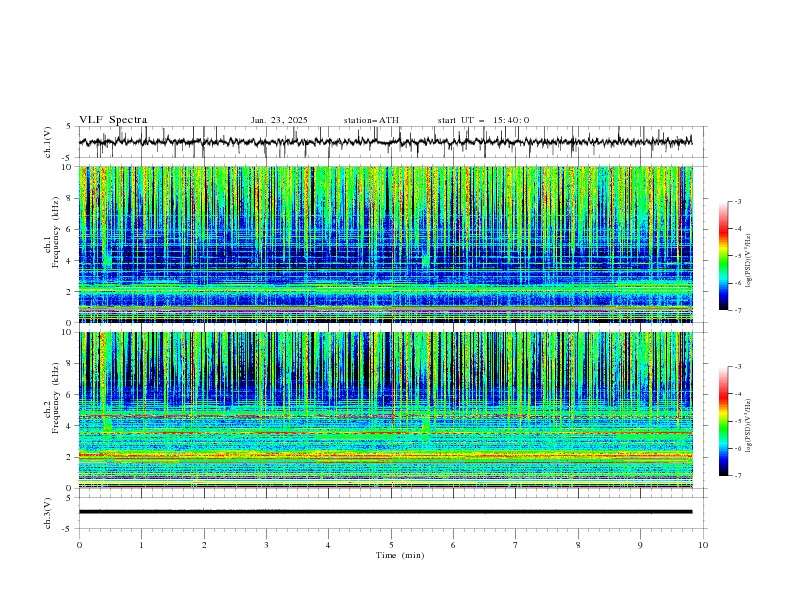This screenshot has width=792, height=612.
Task: Click the "ch.1 Frequency (kHz)" axis label
Action: click(52, 233)
